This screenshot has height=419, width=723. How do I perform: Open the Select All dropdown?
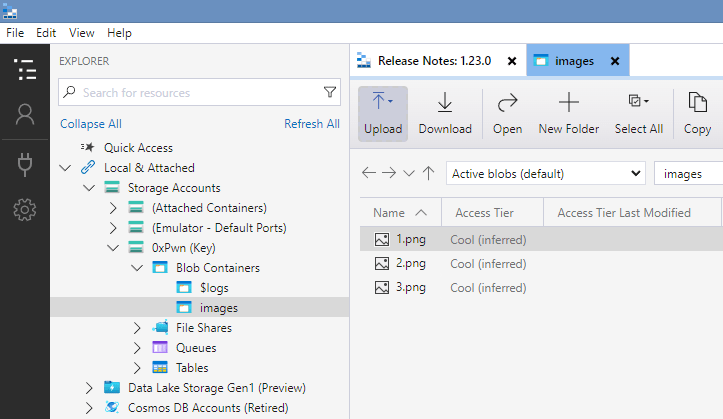click(639, 112)
